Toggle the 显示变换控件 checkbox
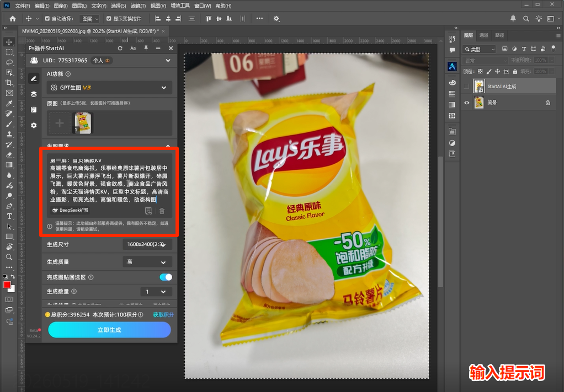This screenshot has height=392, width=564. [x=109, y=19]
